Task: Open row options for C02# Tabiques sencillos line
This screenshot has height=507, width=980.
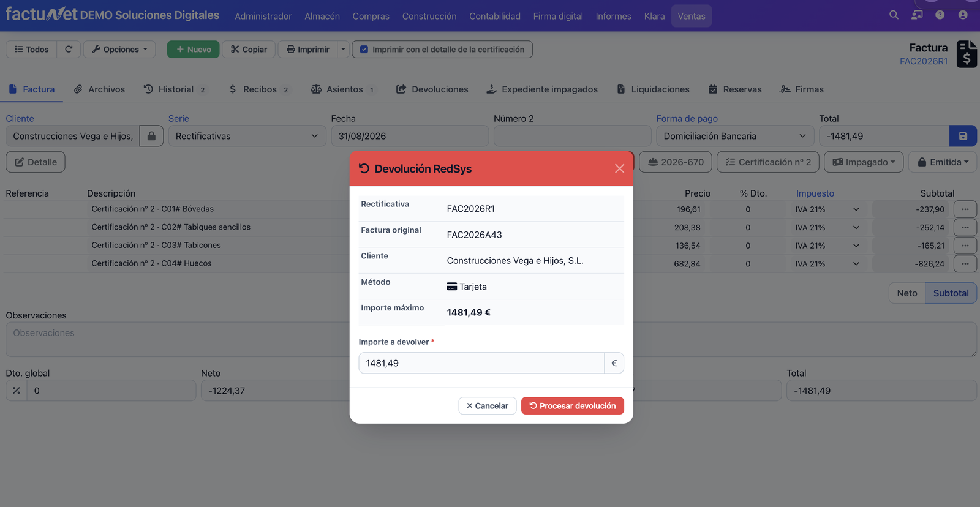Action: tap(965, 227)
